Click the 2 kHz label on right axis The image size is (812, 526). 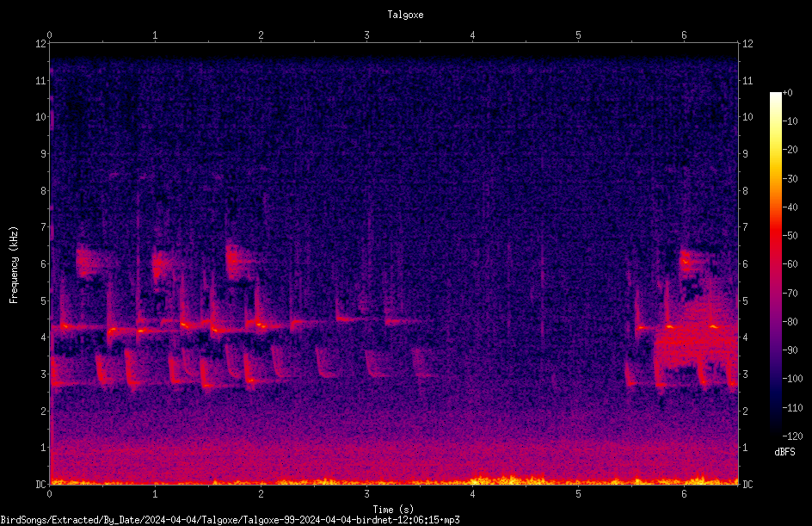point(745,411)
